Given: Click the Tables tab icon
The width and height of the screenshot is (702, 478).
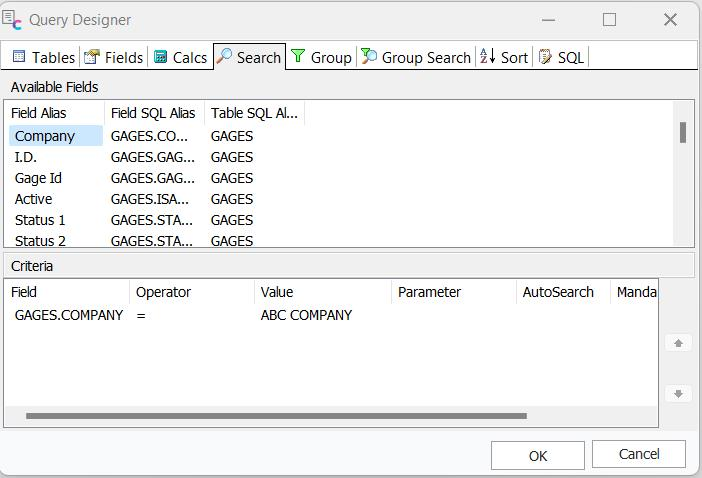Looking at the screenshot, I should (x=19, y=57).
